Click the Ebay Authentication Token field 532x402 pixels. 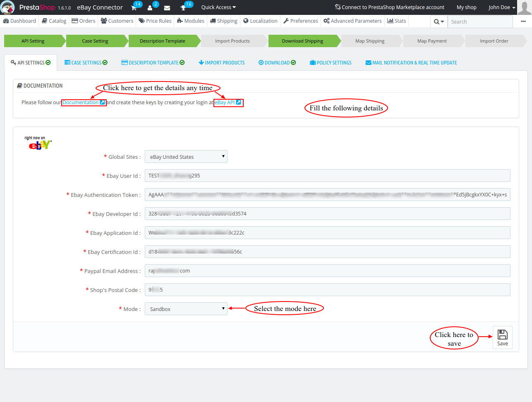328,195
